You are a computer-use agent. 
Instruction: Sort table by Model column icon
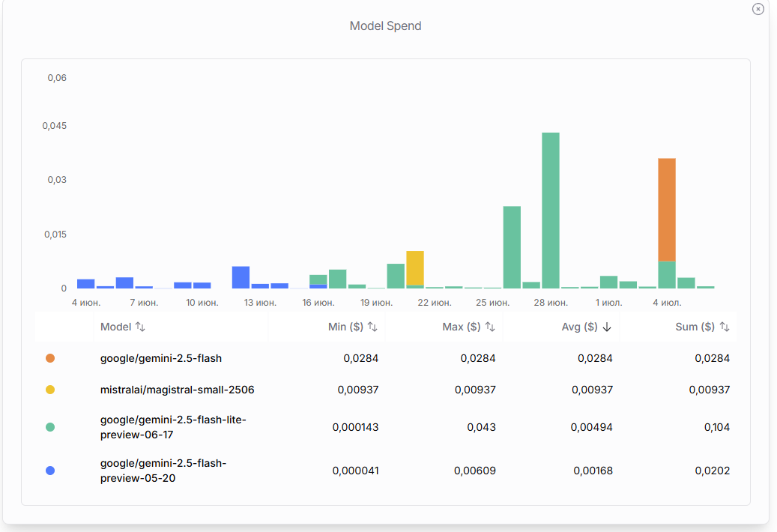coord(140,327)
